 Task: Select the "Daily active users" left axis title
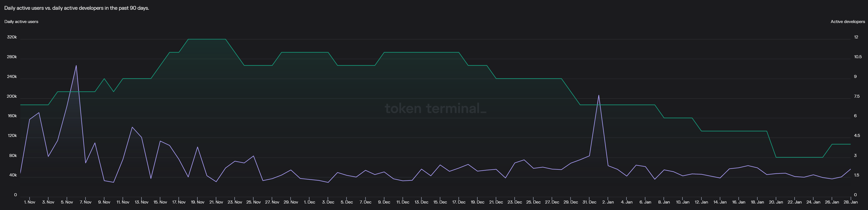(x=21, y=22)
